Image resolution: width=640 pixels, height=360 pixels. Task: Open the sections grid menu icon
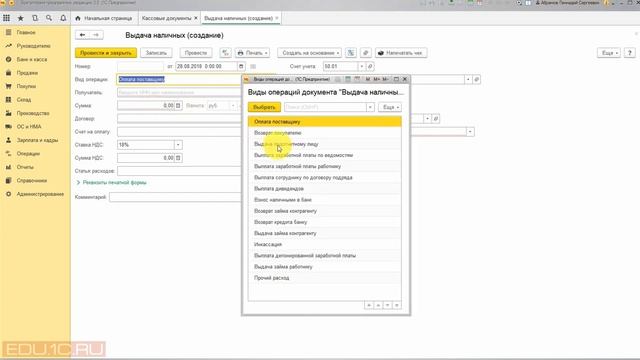pyautogui.click(x=7, y=18)
